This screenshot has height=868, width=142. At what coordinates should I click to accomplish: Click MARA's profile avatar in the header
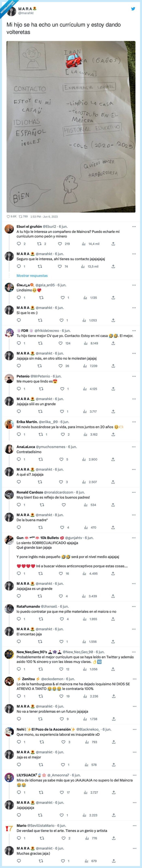tap(11, 10)
